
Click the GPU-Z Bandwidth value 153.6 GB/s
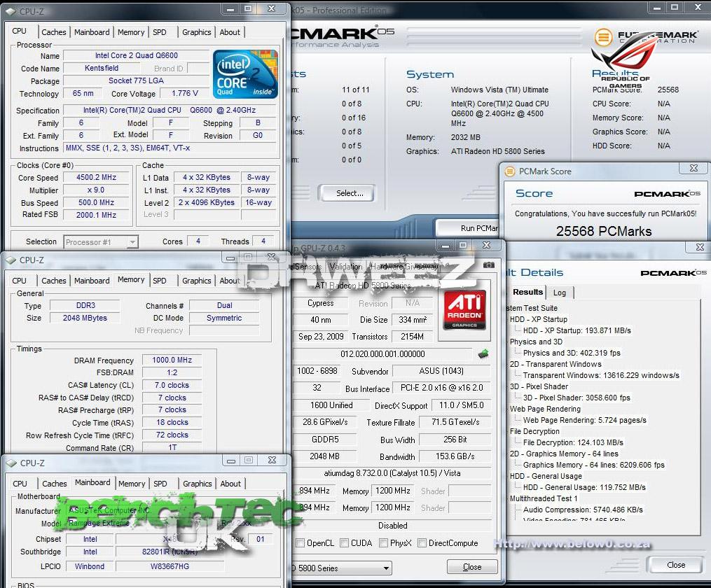point(455,456)
